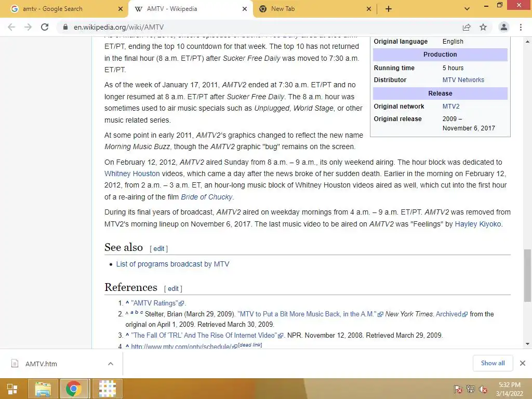Open the colorful grid app in taskbar

point(107,389)
